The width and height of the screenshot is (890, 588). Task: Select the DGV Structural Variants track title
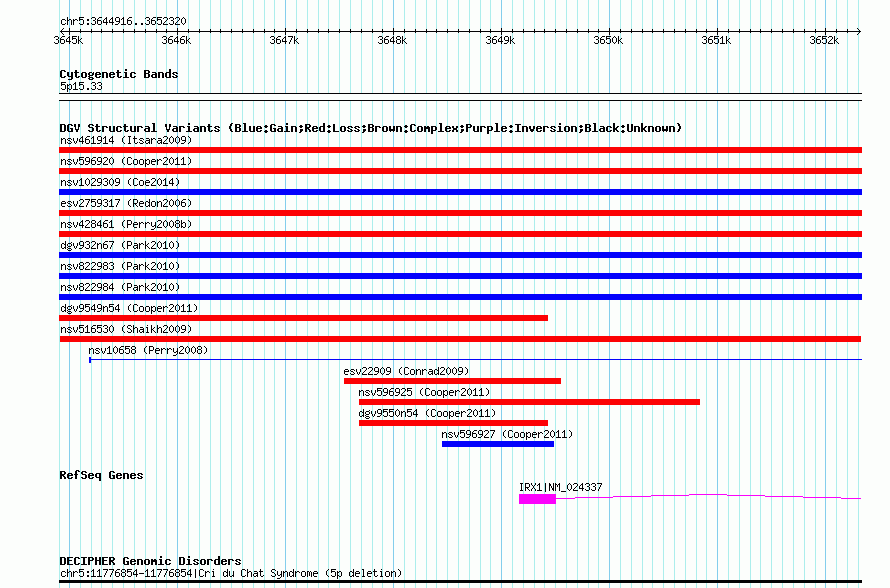coord(371,128)
